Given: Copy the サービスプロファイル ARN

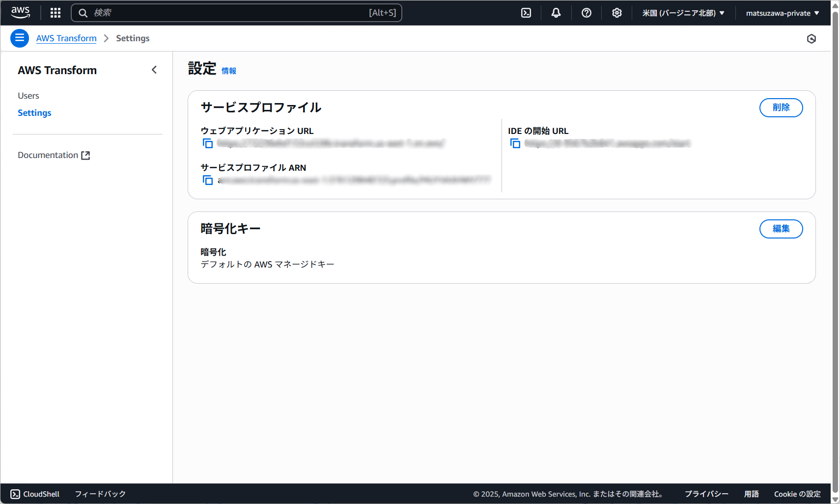Looking at the screenshot, I should [208, 180].
